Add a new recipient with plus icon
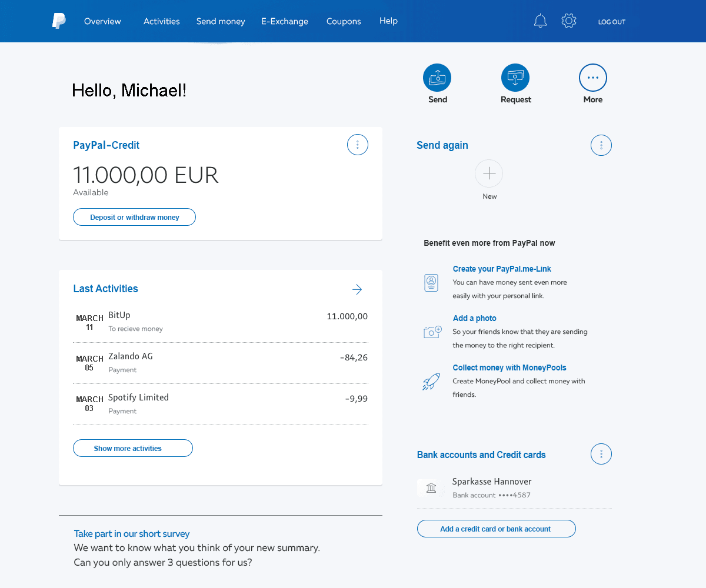 (489, 173)
